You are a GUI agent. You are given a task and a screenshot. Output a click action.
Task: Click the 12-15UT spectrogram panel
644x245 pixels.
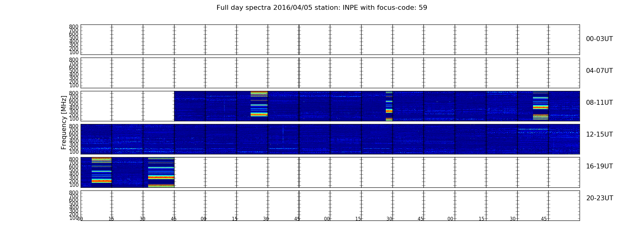pos(330,139)
